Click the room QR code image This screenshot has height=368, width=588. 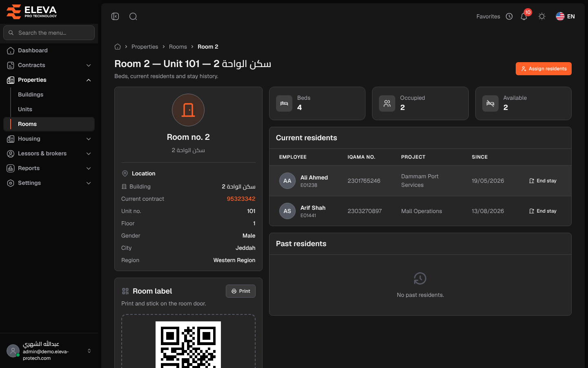coord(188,345)
